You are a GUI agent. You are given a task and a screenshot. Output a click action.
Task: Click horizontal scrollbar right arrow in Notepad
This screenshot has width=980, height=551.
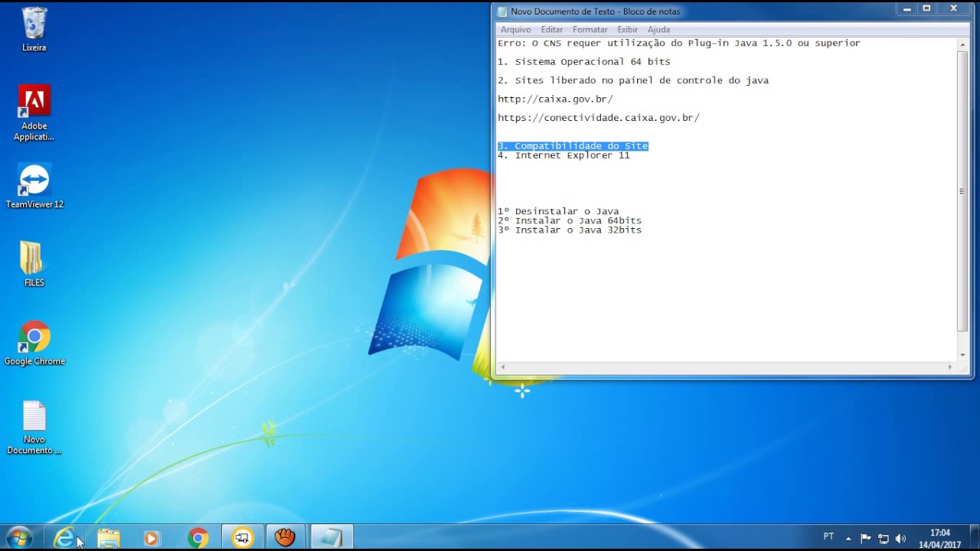[949, 367]
